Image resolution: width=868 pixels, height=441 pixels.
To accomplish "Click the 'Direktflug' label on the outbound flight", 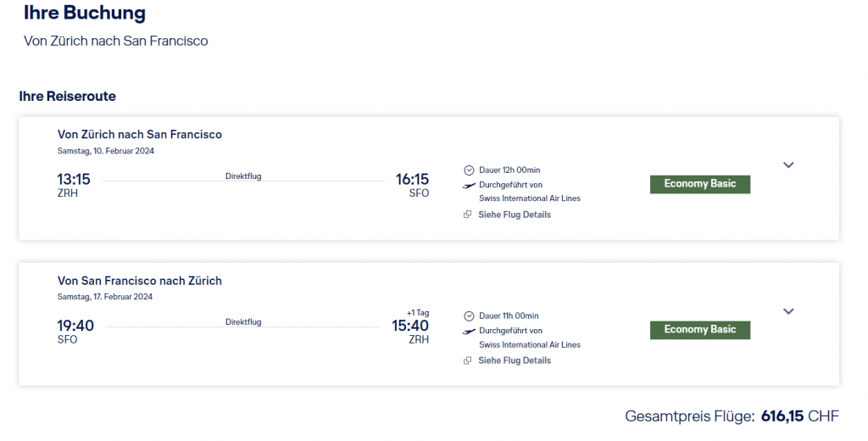I will [x=243, y=176].
